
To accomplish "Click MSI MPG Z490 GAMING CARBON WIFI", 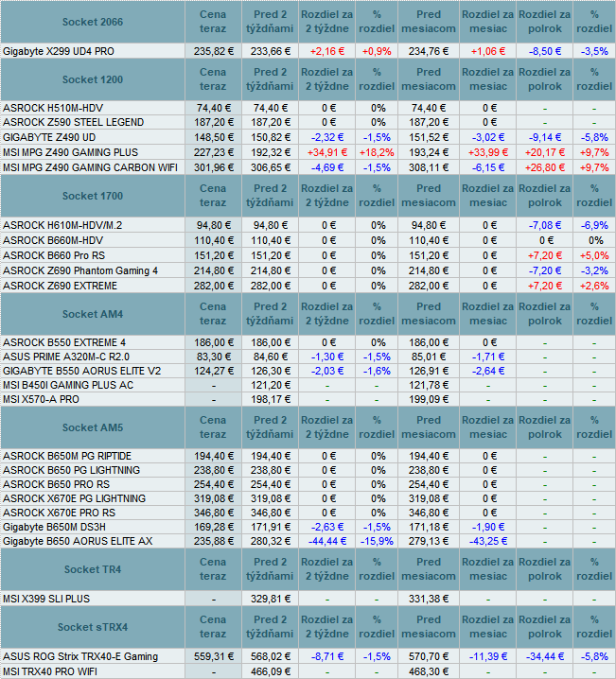I will tap(91, 167).
